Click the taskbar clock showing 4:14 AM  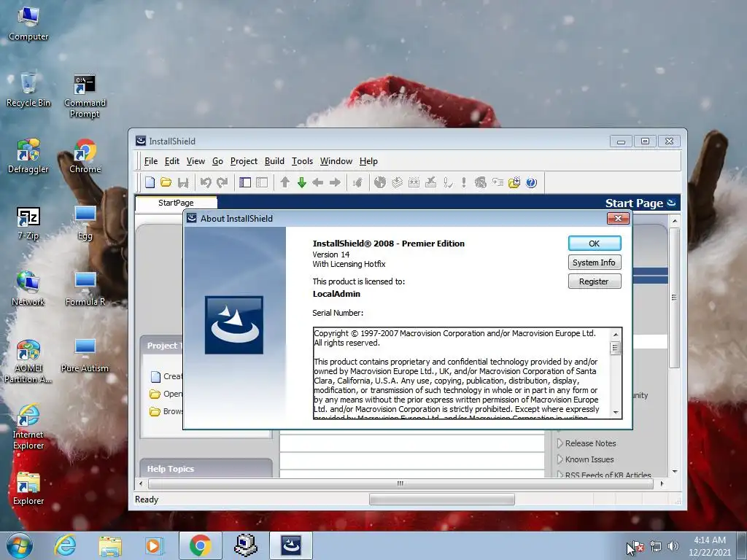709,546
